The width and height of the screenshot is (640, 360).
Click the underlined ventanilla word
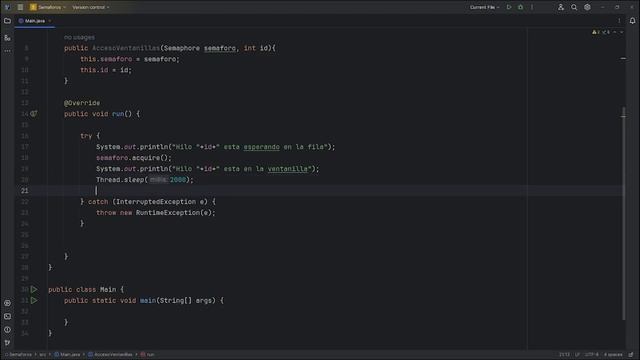coord(288,169)
